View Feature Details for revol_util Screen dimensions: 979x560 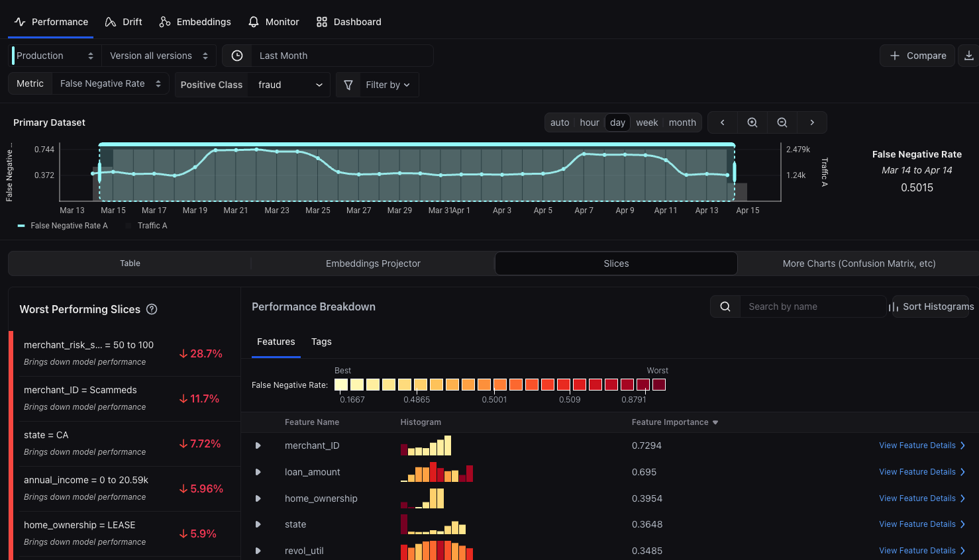(x=922, y=551)
